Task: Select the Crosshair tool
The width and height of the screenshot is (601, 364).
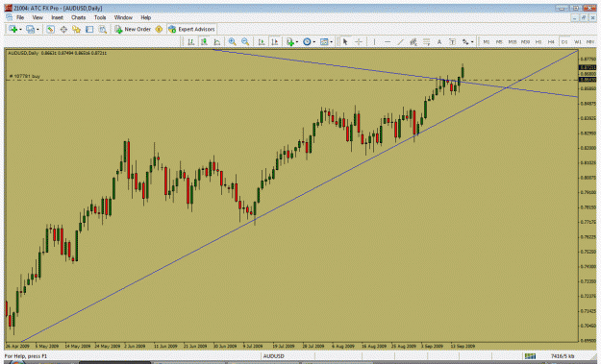Action: pos(359,41)
